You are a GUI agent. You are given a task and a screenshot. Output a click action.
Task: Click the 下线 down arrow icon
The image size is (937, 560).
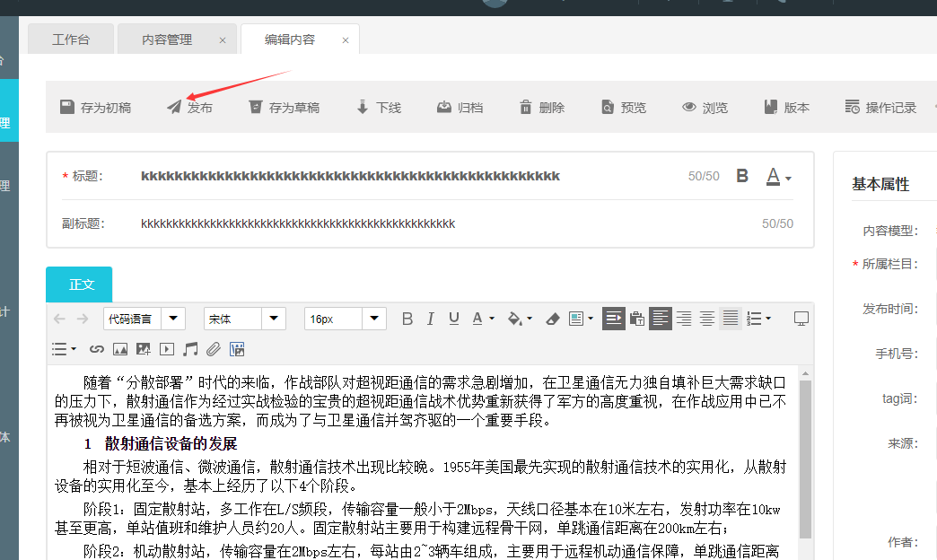(362, 107)
